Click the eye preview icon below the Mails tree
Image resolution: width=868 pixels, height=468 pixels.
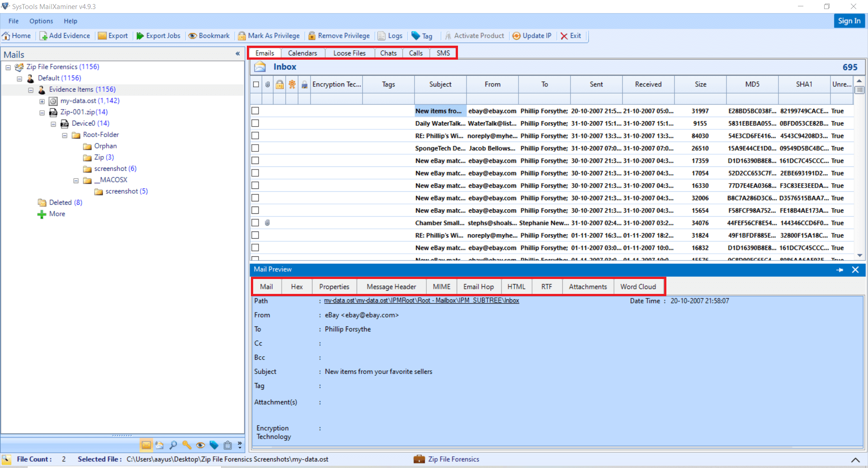200,445
